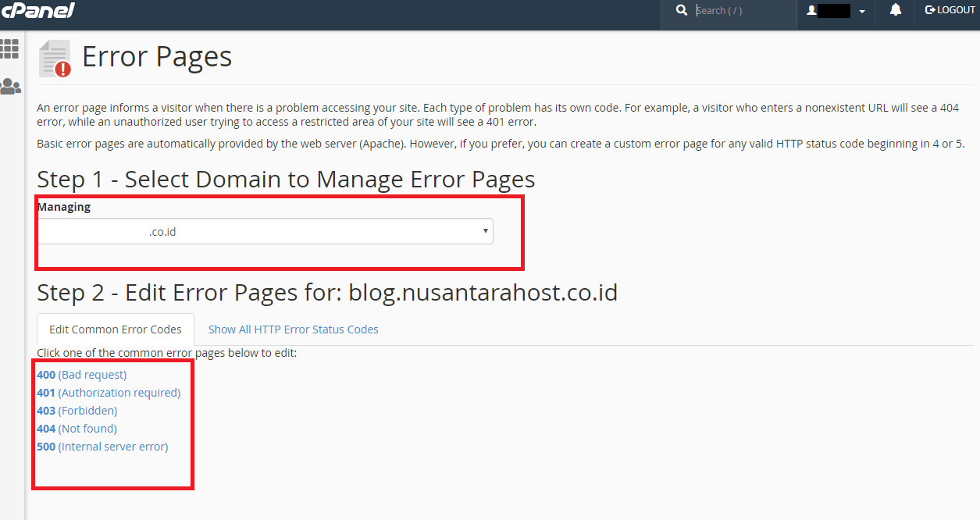This screenshot has height=520, width=980.
Task: Click the Error Pages document icon
Action: click(55, 59)
